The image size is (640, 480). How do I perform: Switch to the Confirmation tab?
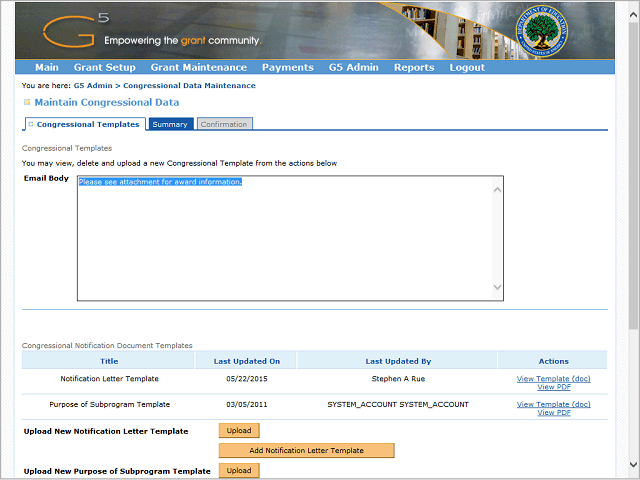coord(224,124)
